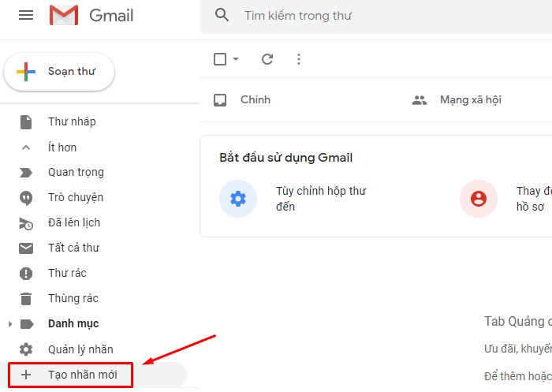Click the spam exclamation icon
This screenshot has height=392, width=552.
[26, 274]
